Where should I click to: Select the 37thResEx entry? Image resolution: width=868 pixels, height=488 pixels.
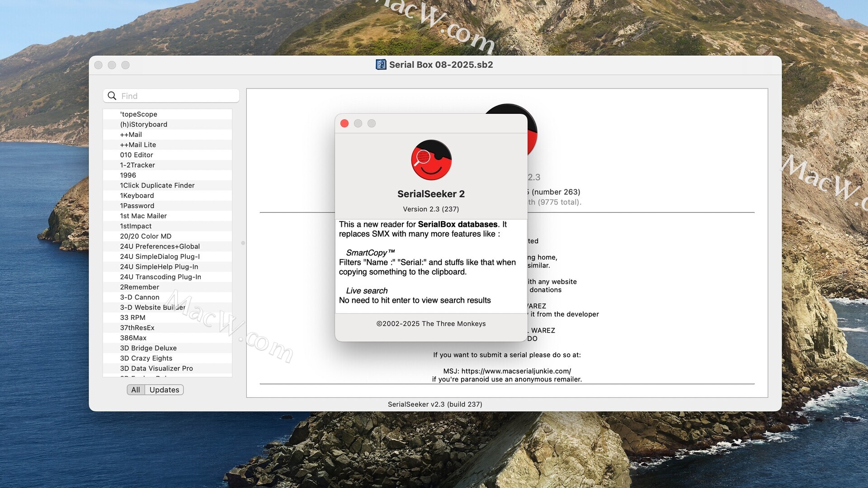(168, 328)
